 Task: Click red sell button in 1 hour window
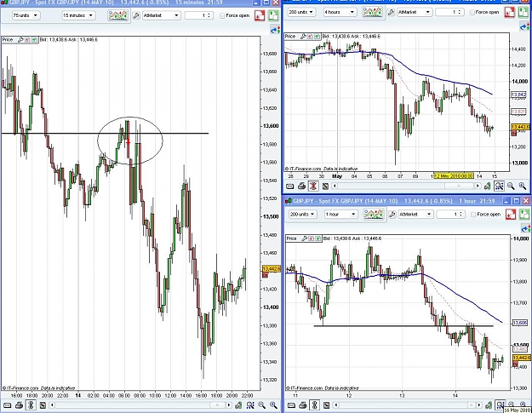pos(511,215)
